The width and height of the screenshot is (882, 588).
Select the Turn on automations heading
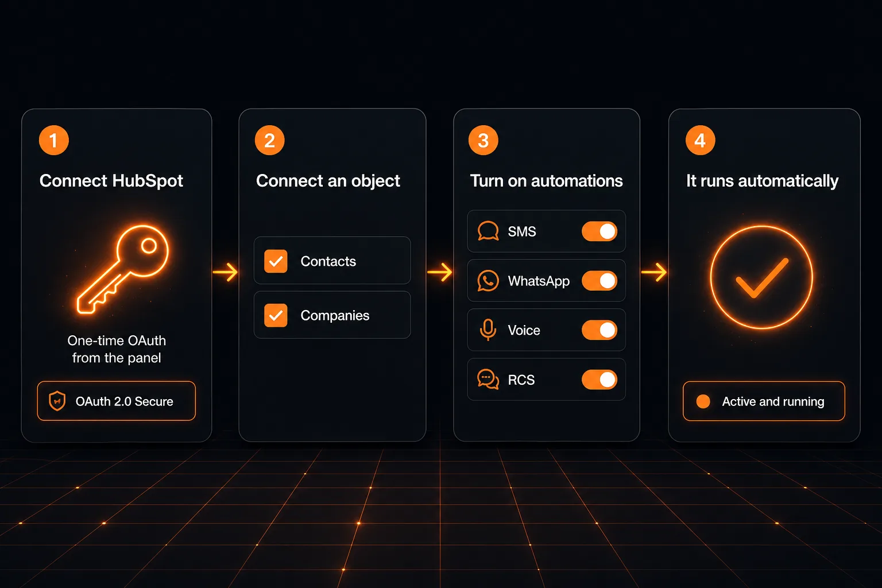(546, 181)
